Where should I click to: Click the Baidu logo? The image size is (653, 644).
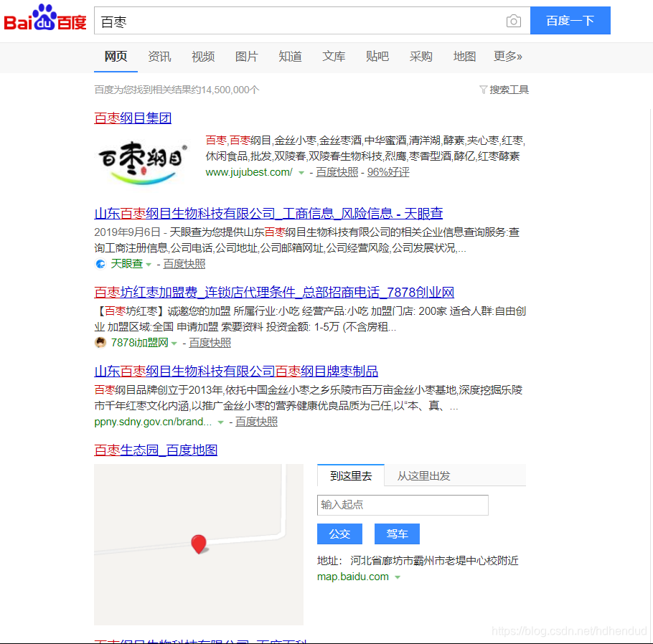(x=45, y=19)
